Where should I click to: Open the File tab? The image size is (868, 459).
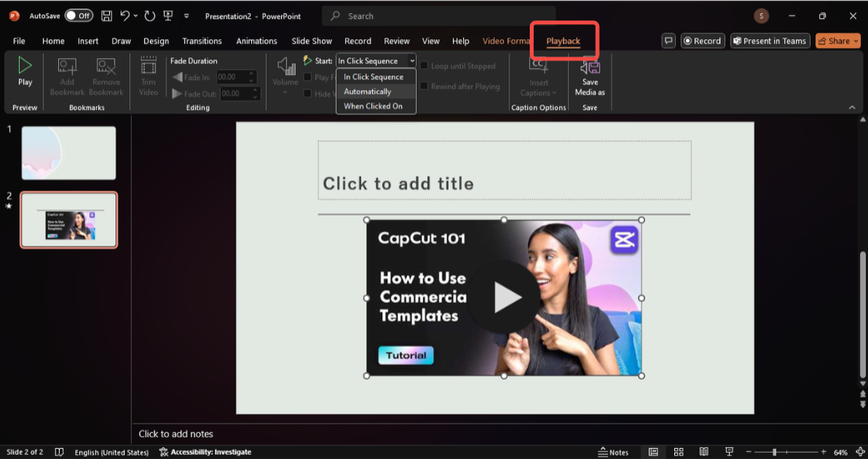(19, 41)
